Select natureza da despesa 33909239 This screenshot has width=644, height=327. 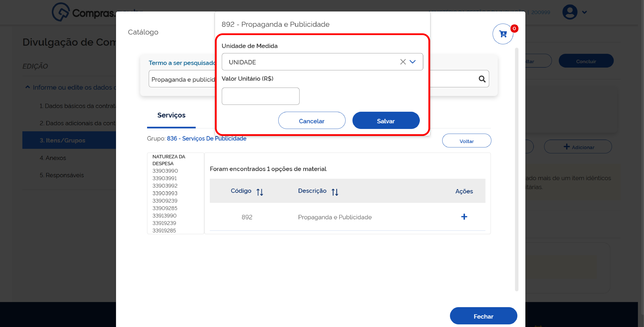[x=165, y=201]
